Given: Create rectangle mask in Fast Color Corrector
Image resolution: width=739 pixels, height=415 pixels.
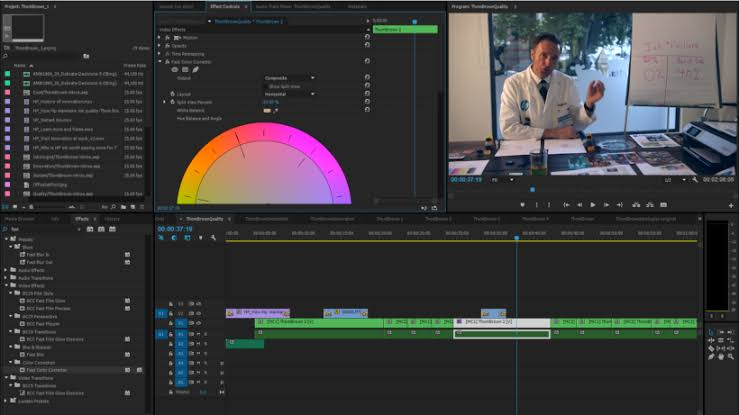Looking at the screenshot, I should [185, 70].
